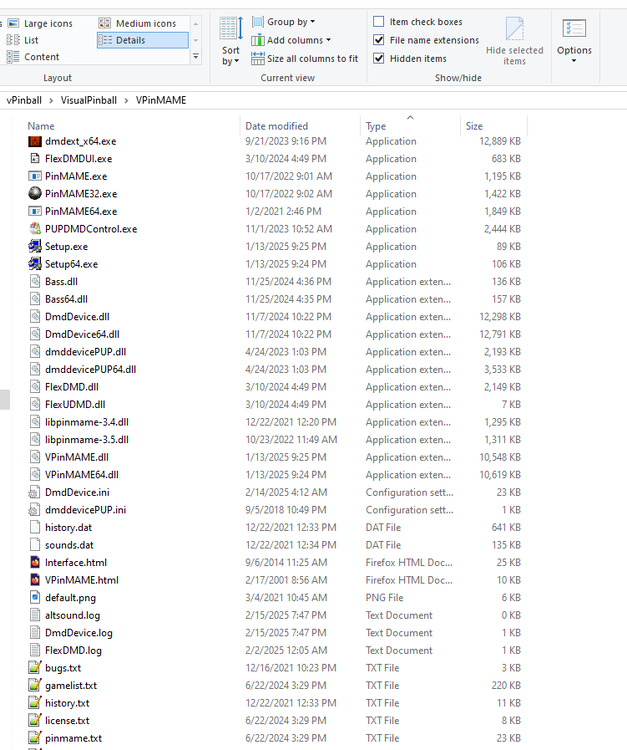Select the FlexDMD.dll file name
This screenshot has height=750, width=627.
tap(72, 387)
